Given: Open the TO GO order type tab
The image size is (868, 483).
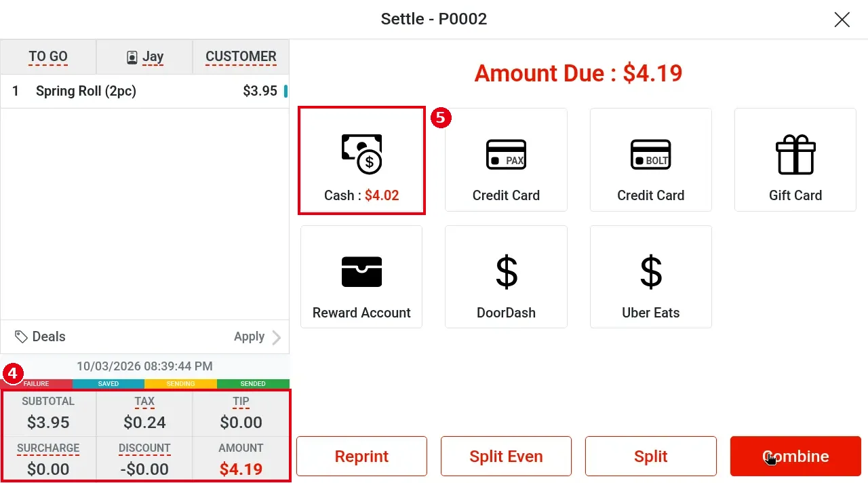Looking at the screenshot, I should click(x=48, y=57).
